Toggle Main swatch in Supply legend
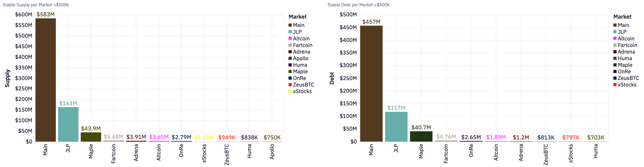Image resolution: width=644 pixels, height=167 pixels. click(x=290, y=25)
